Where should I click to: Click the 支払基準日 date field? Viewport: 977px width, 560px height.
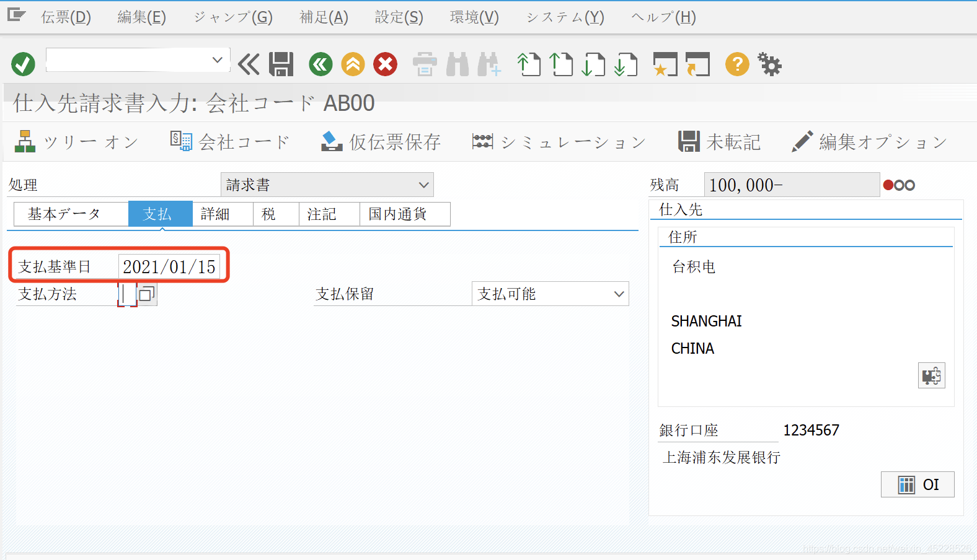point(169,266)
